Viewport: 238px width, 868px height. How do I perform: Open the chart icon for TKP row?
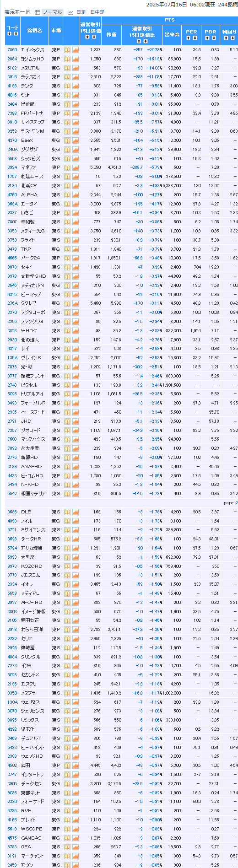click(x=76, y=249)
